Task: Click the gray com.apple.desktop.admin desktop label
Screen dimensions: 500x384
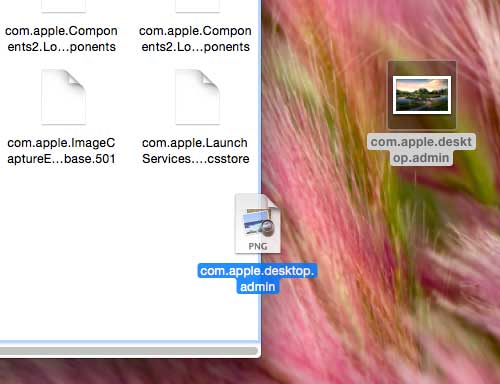Action: [421, 150]
